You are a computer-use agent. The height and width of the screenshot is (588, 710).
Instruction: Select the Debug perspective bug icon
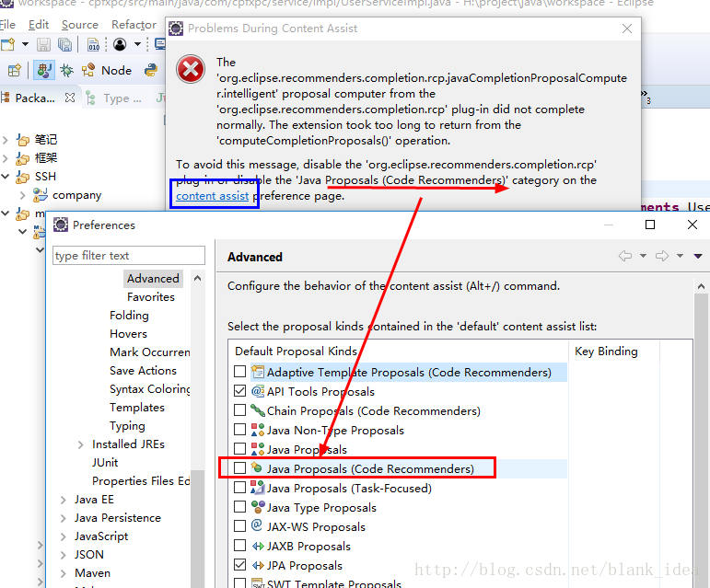(x=67, y=70)
